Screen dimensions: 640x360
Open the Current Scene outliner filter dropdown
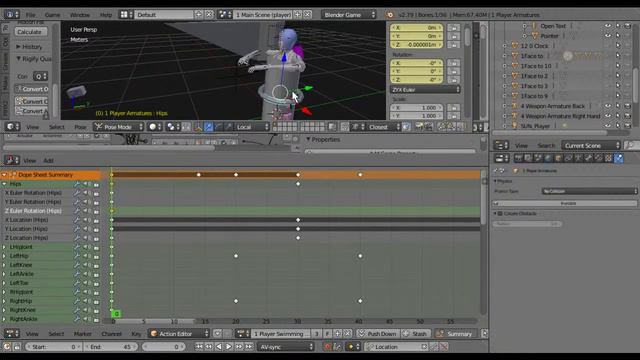click(591, 145)
